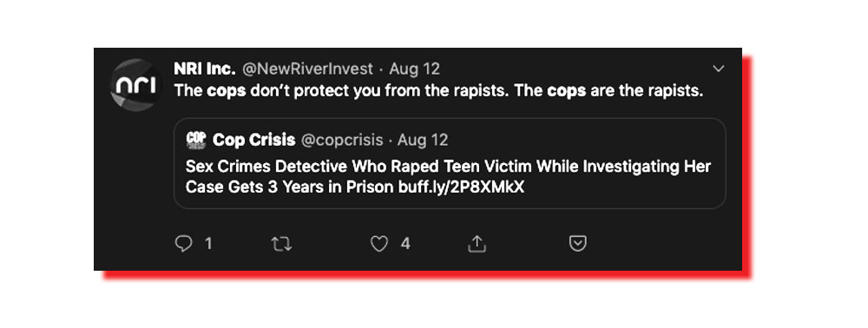
Task: Click the Cop Crisis avatar icon
Action: click(x=196, y=140)
